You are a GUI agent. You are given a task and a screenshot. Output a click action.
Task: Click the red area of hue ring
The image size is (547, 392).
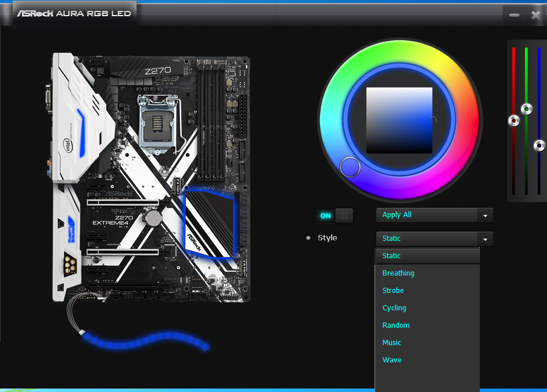click(x=467, y=120)
